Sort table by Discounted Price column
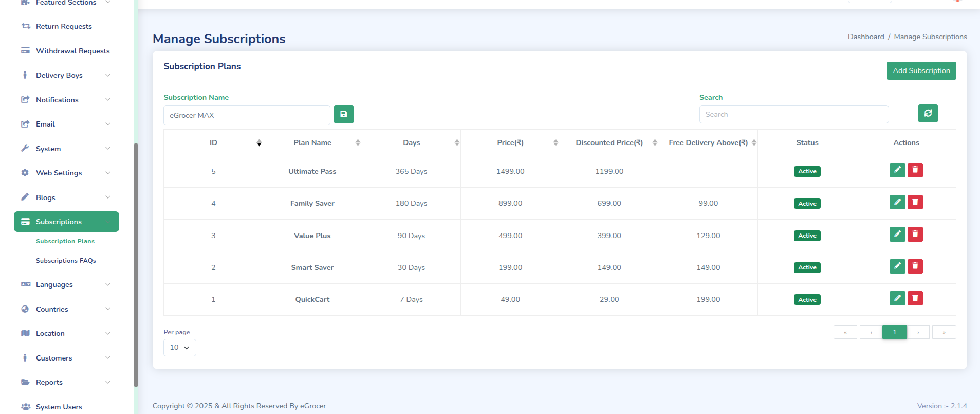Viewport: 980px width, 414px height. tap(609, 142)
